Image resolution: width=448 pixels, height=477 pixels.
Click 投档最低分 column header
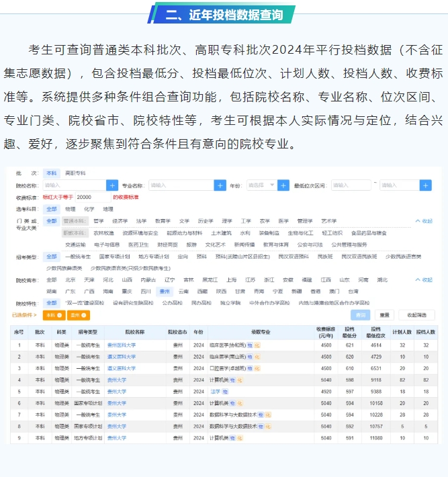[x=349, y=333]
